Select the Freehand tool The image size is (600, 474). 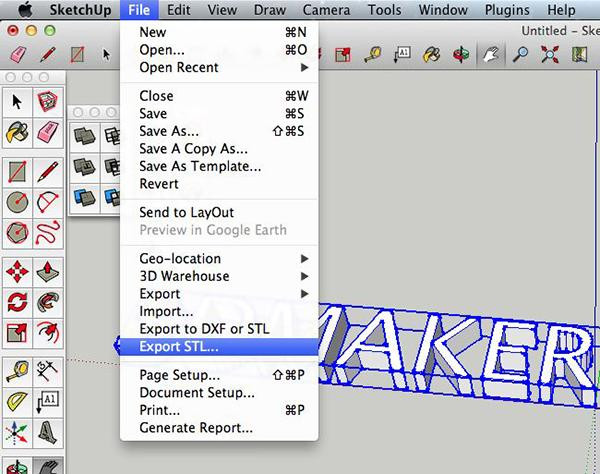(x=48, y=233)
